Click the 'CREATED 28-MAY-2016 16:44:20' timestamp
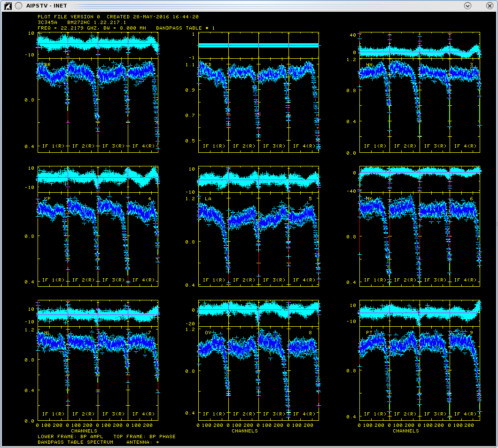Image resolution: width=498 pixels, height=448 pixels. pyautogui.click(x=152, y=17)
